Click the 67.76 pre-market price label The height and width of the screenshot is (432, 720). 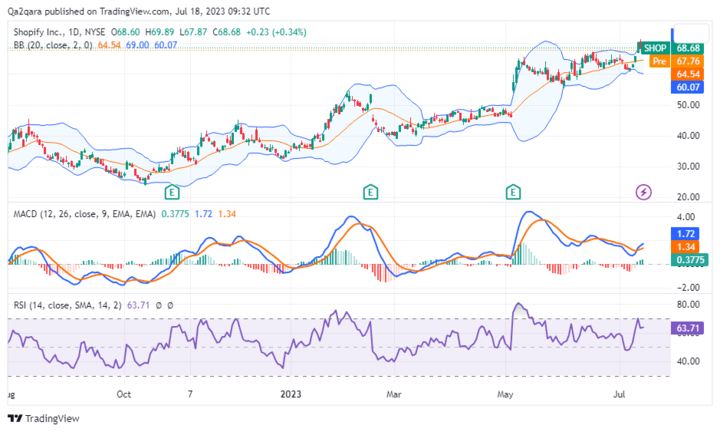(x=687, y=61)
